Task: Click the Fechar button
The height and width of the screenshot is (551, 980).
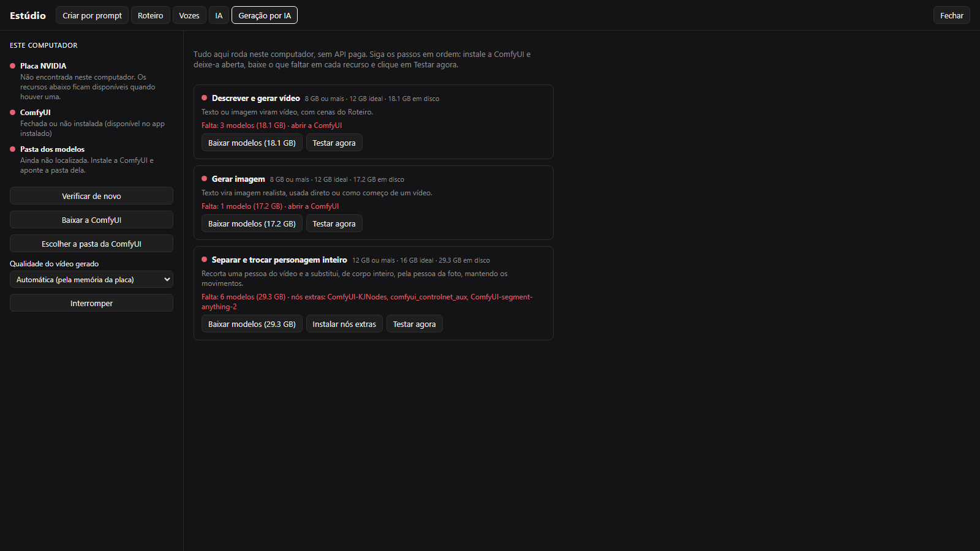Action: [952, 15]
